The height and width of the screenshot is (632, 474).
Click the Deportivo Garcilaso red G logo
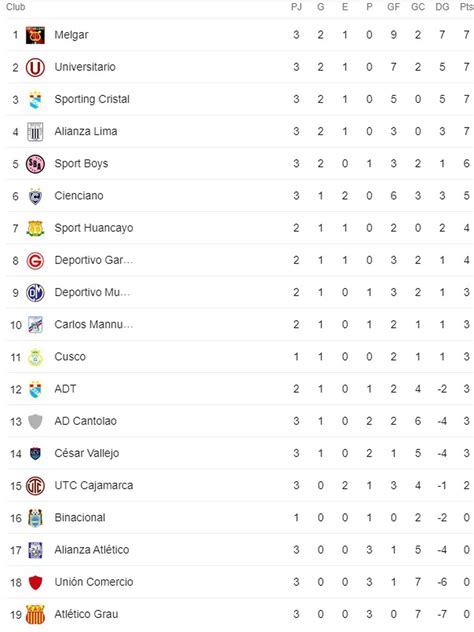(x=35, y=260)
